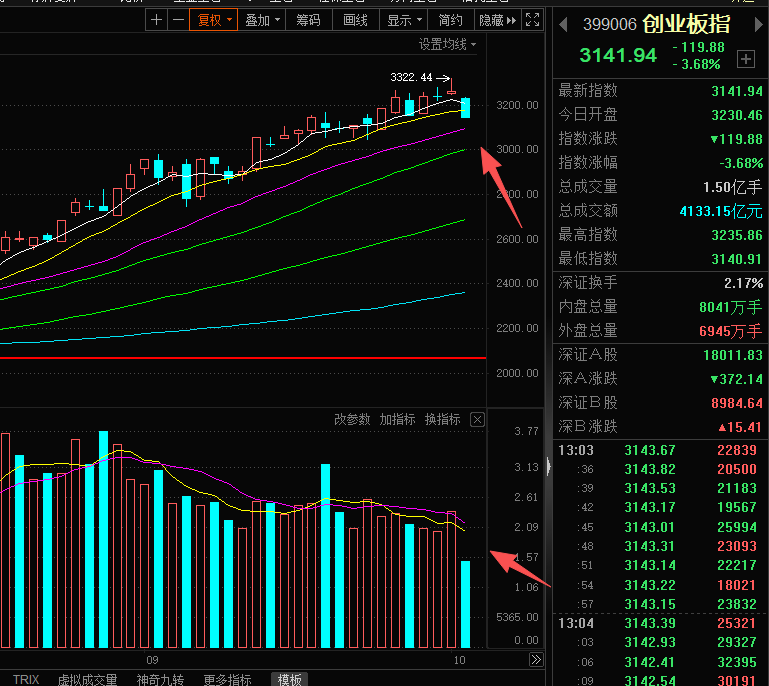Click the 画线 drawing tool button

click(356, 20)
